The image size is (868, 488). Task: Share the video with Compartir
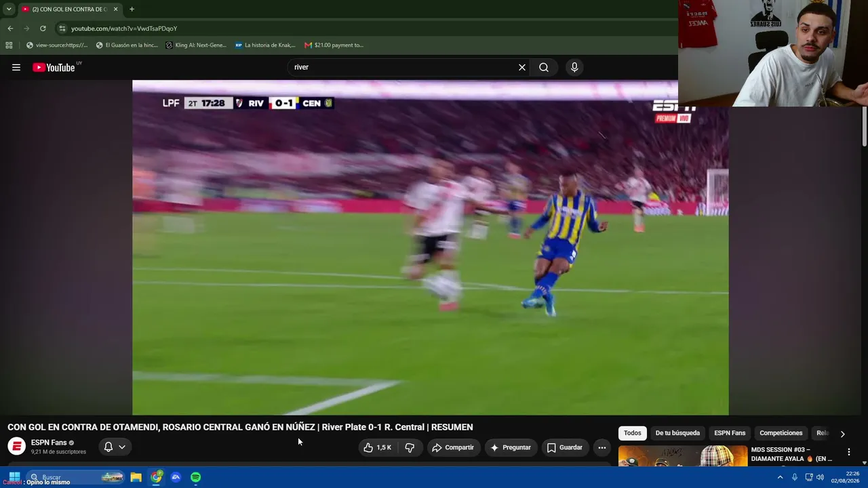[453, 447]
